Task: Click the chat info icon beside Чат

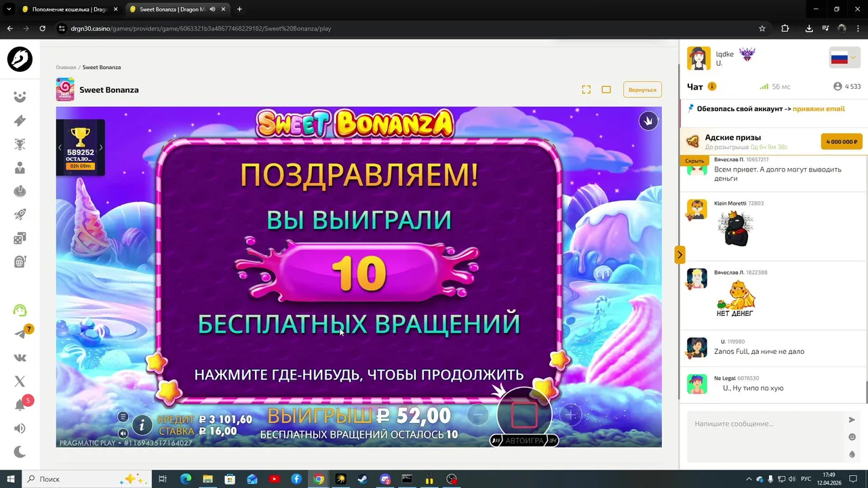Action: pos(712,87)
